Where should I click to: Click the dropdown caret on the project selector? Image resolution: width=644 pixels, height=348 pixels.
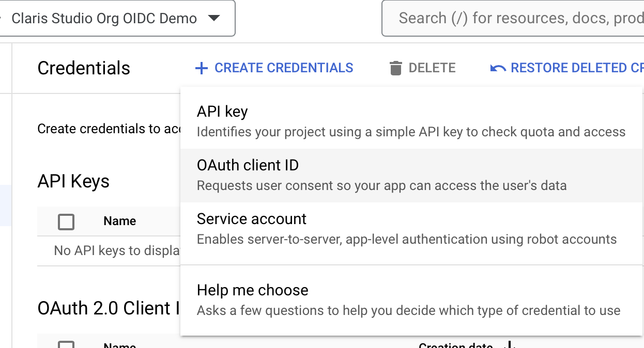tap(214, 18)
